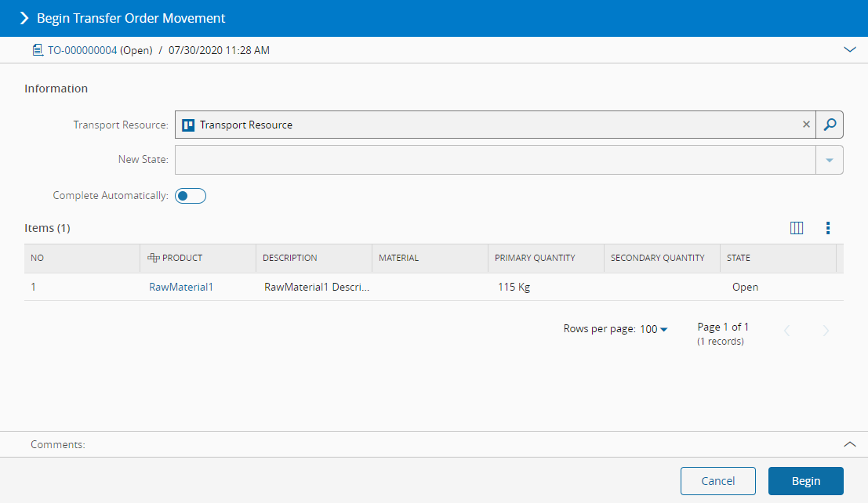
Task: Go to the previous page arrow
Action: point(787,331)
